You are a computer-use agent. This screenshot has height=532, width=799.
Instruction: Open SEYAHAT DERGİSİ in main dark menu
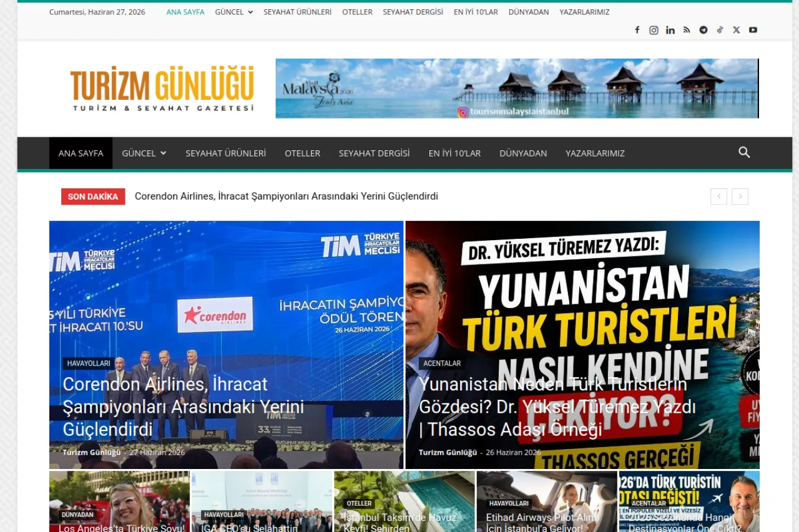point(375,153)
